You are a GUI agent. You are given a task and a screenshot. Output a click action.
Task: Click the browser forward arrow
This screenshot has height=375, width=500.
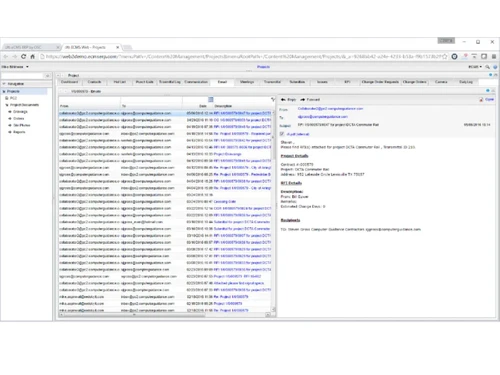coord(14,57)
